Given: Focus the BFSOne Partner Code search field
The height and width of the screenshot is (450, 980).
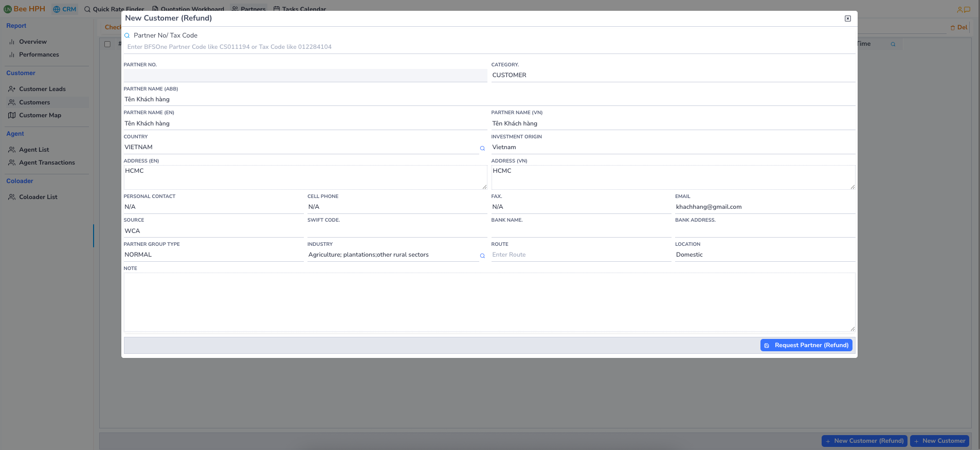Looking at the screenshot, I should coord(489,47).
